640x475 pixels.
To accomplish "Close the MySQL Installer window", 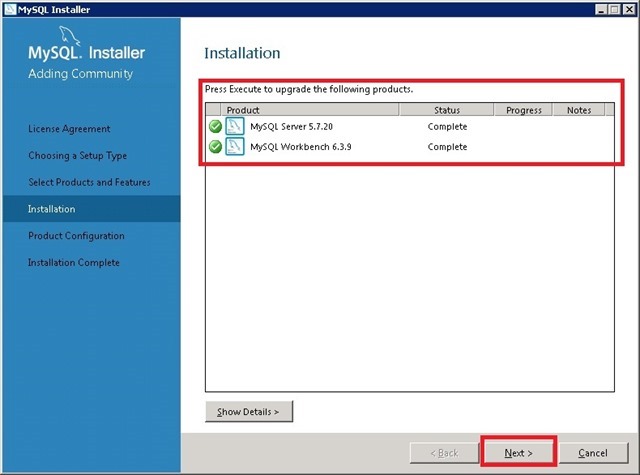I will click(629, 9).
